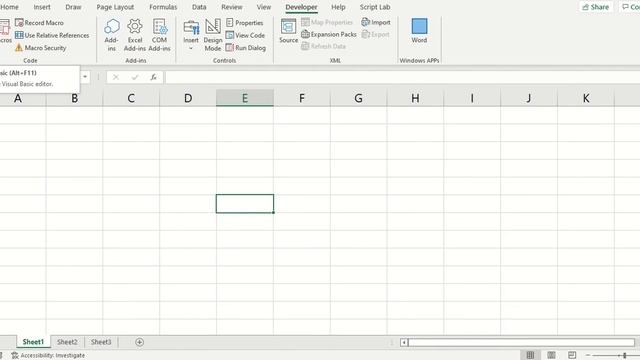Select column C header
This screenshot has width=640, height=360.
[131, 98]
